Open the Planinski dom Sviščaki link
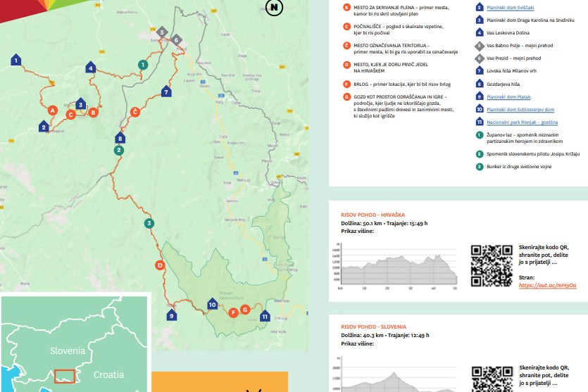Viewport: 588px width, 392px height. 514,8
